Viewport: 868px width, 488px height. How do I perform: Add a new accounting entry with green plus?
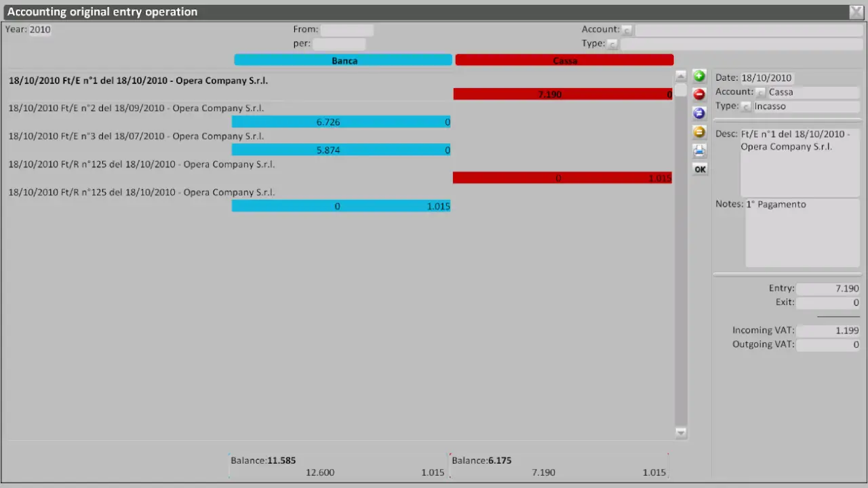(x=699, y=76)
